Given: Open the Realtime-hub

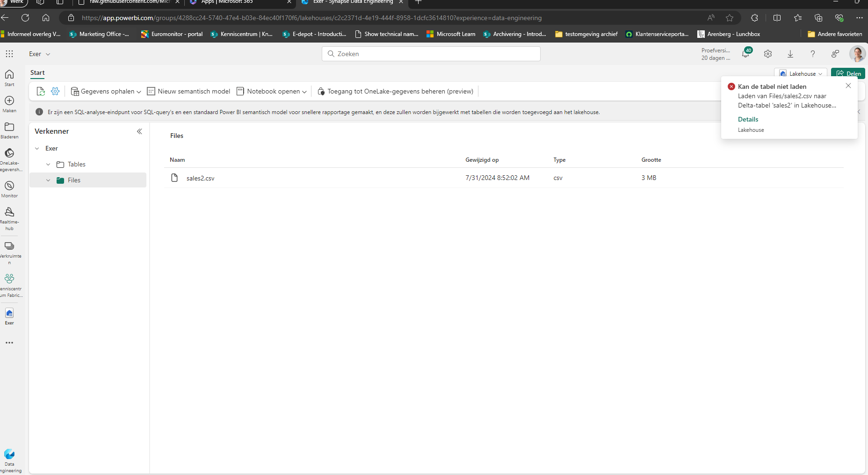Looking at the screenshot, I should 9,218.
